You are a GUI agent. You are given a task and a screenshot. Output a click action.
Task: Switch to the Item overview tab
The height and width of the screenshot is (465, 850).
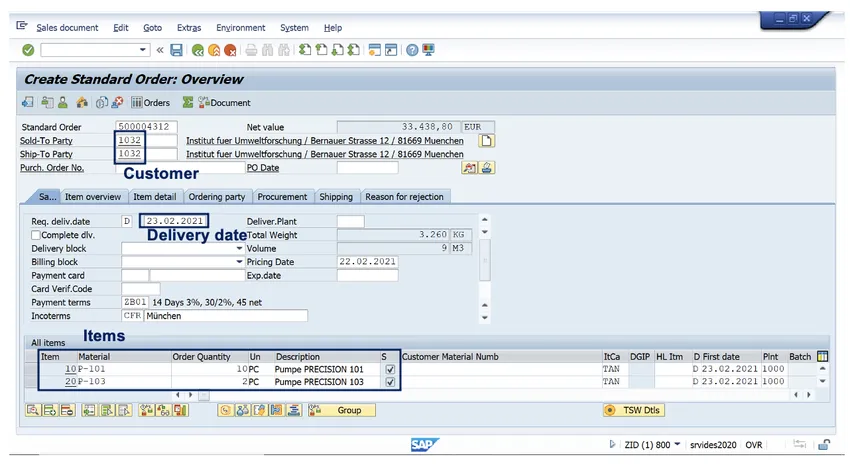[93, 197]
